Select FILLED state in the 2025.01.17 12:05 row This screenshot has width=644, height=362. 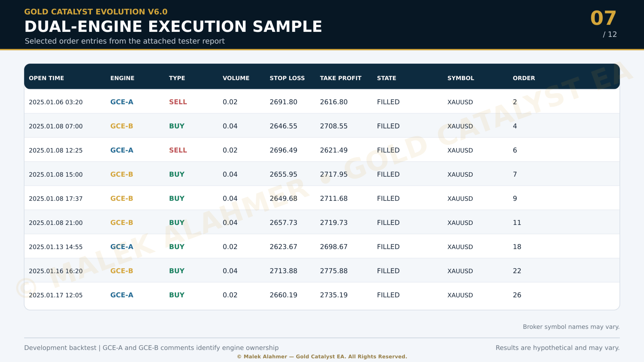coord(388,295)
